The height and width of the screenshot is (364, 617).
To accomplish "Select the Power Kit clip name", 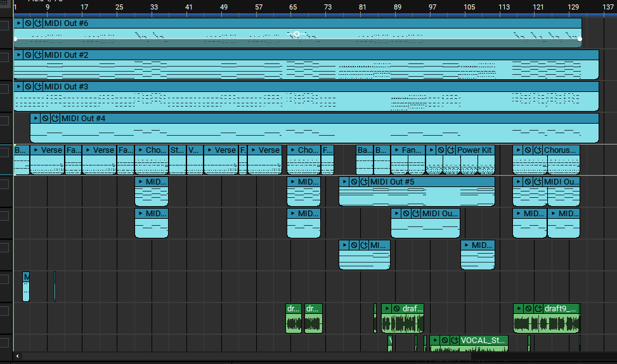I will pyautogui.click(x=474, y=150).
